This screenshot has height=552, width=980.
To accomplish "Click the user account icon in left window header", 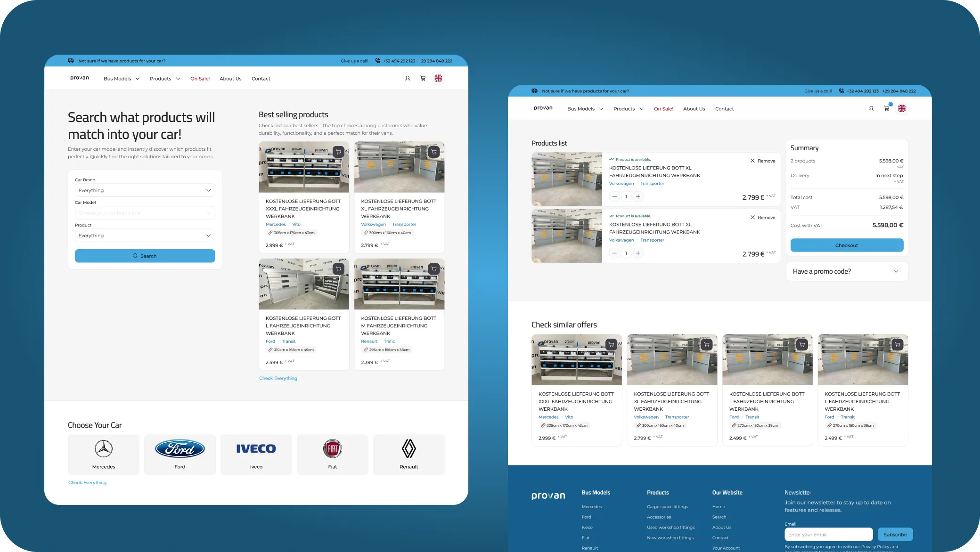I will pos(408,79).
